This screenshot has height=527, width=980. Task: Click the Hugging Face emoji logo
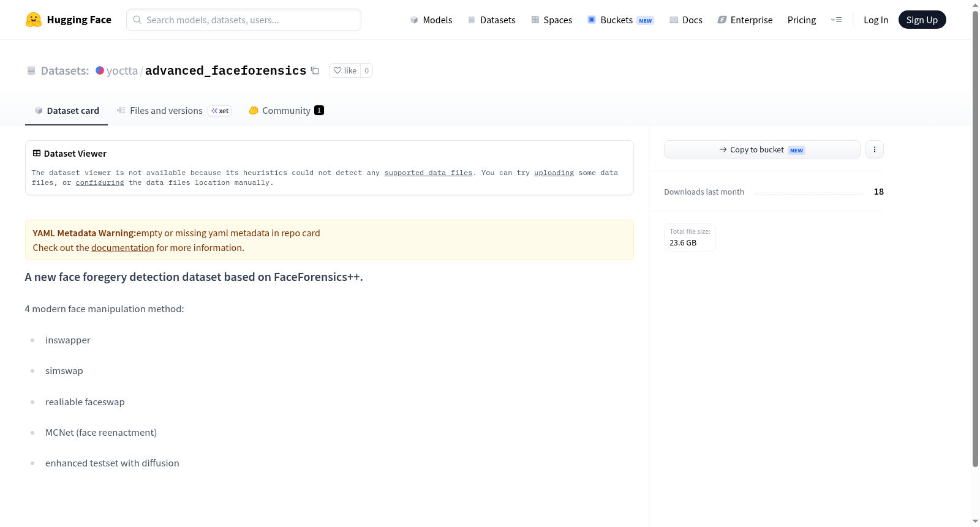pyautogui.click(x=34, y=20)
